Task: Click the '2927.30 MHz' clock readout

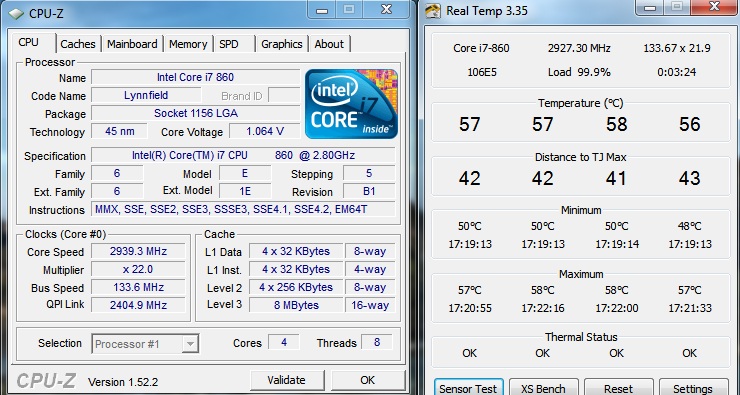Action: tap(579, 48)
